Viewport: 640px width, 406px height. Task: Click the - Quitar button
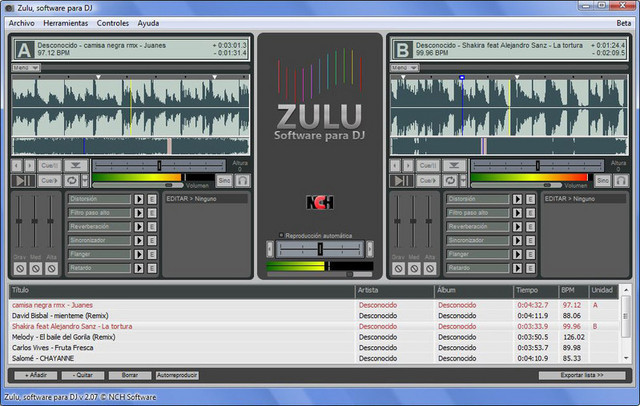83,375
